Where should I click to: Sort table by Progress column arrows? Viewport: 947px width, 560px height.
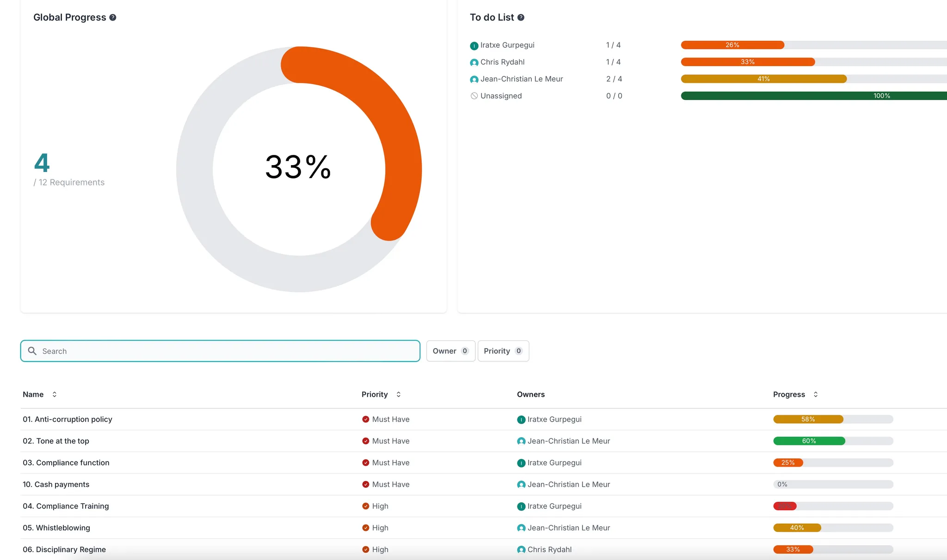(816, 394)
